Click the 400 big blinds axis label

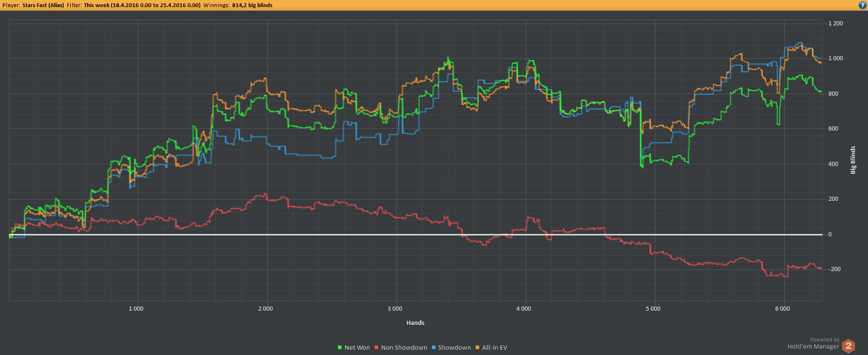coord(833,164)
